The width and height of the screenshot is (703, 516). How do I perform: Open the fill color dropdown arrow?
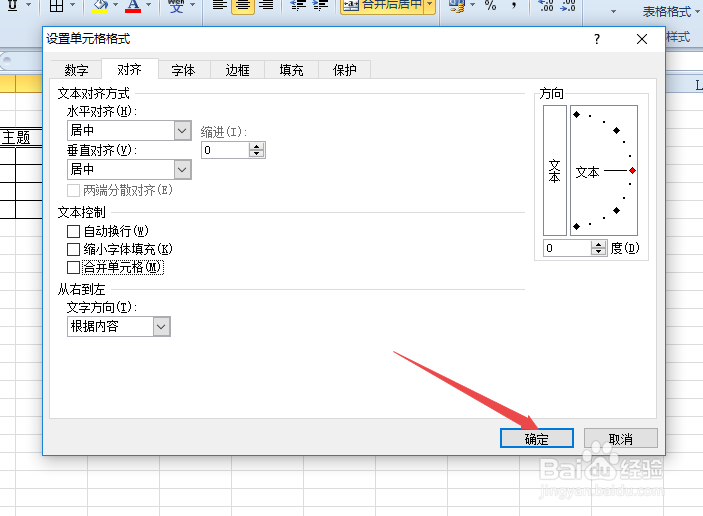(x=115, y=5)
